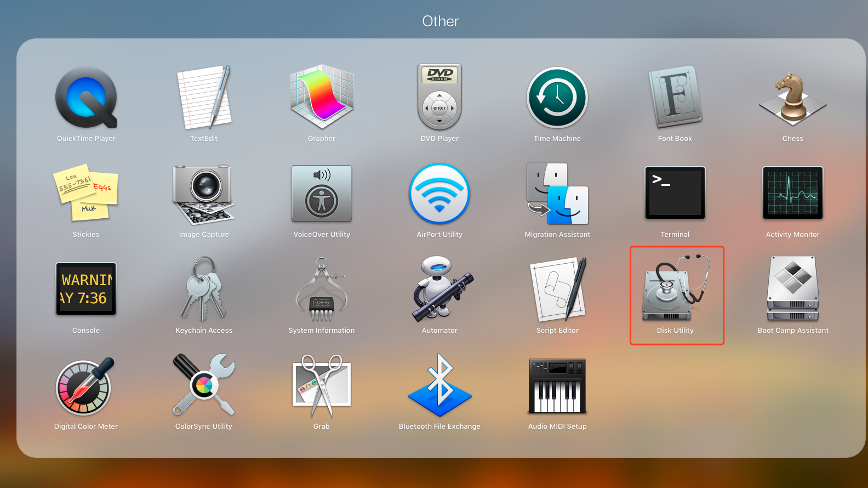Open Keychain Access

click(204, 289)
